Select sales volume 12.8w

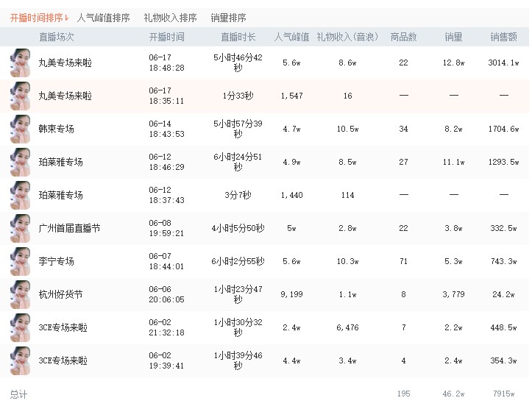(453, 63)
